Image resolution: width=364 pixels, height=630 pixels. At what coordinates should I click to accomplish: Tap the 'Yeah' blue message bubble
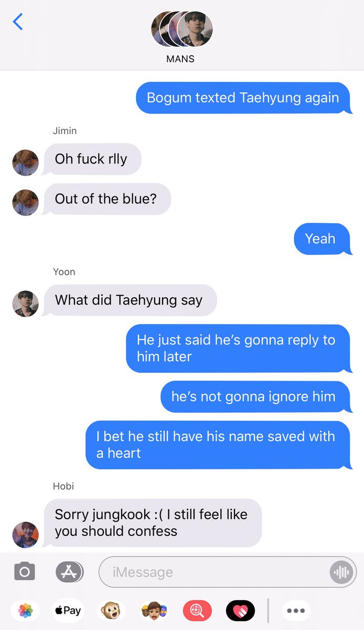point(320,239)
